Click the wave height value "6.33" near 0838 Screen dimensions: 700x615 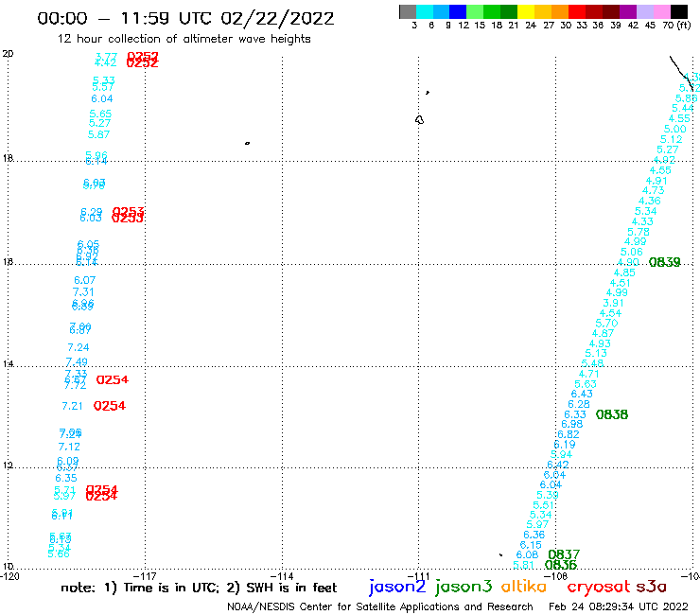coord(575,414)
